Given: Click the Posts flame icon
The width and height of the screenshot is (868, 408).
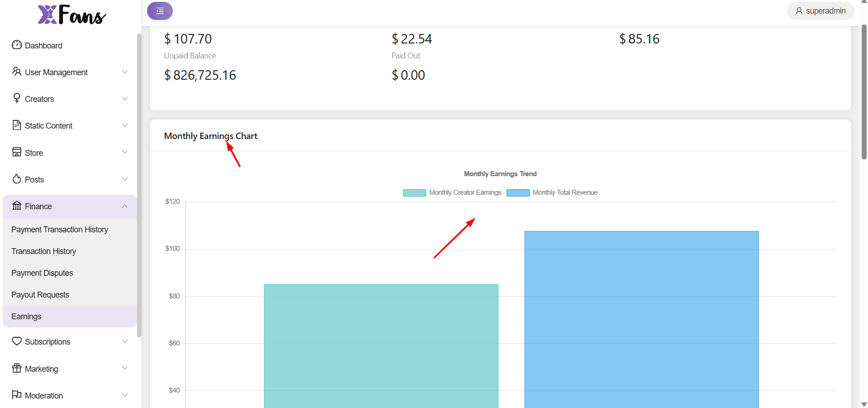Looking at the screenshot, I should (x=17, y=179).
